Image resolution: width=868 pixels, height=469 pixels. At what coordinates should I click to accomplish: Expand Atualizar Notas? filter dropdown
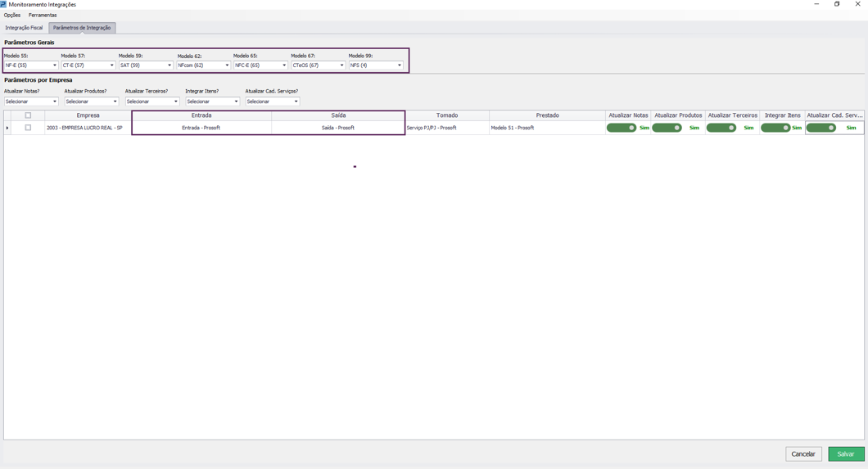click(31, 101)
